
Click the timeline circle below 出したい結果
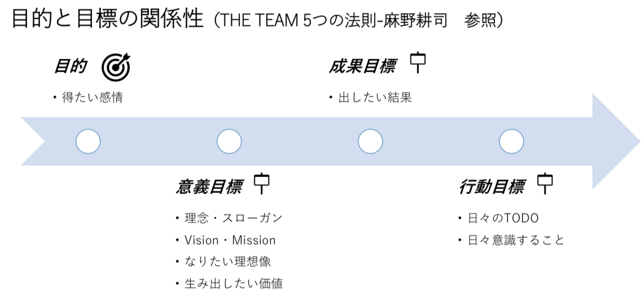[x=370, y=141]
